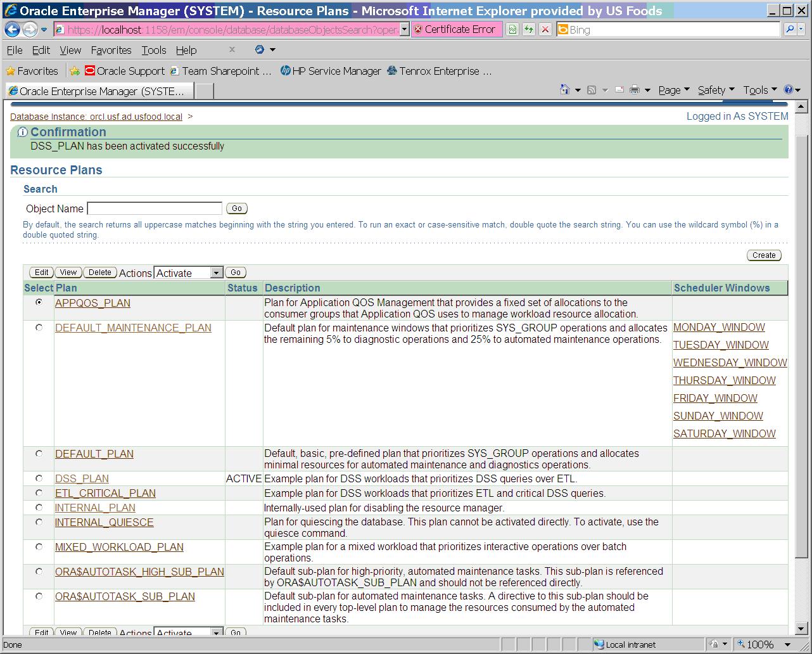Open the Recent Pages dropdown by navigation arrows
This screenshot has width=812, height=654.
tap(44, 30)
